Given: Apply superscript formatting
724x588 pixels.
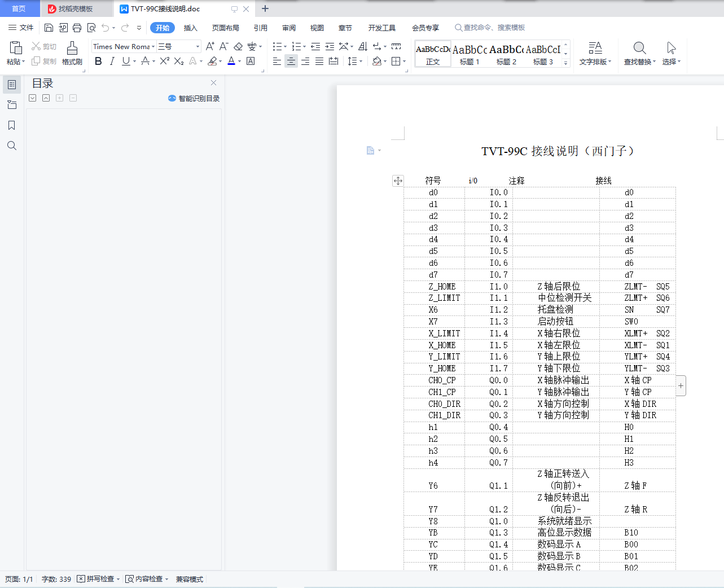Looking at the screenshot, I should 164,61.
